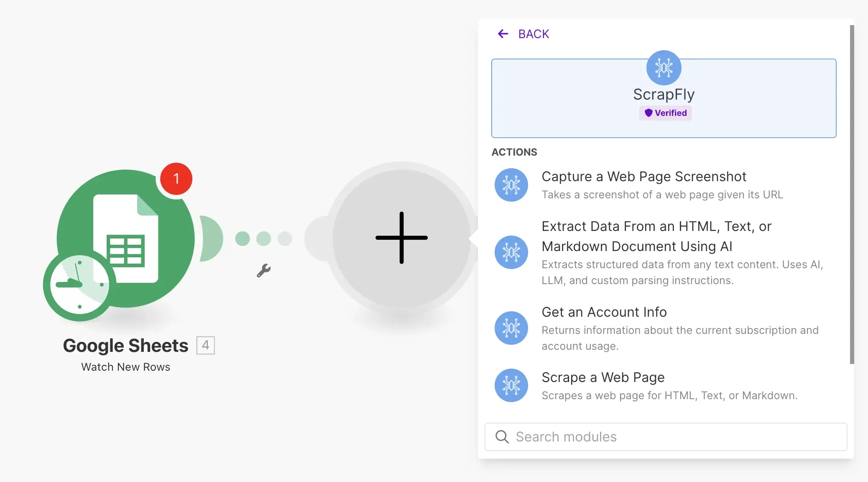868x482 pixels.
Task: Select the Extract Data Using AI action icon
Action: point(511,252)
